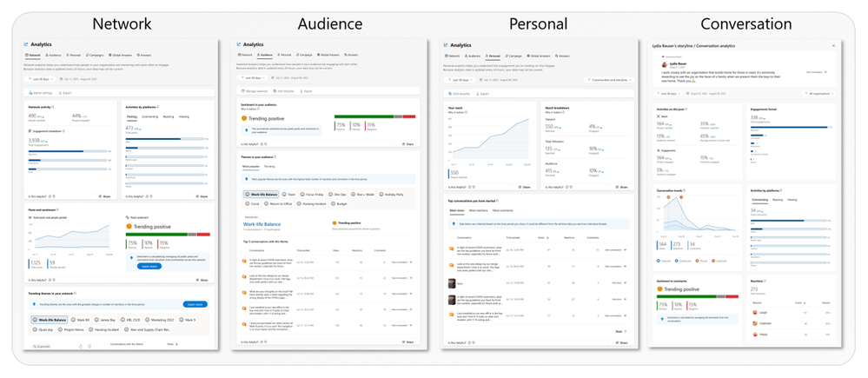This screenshot has width=868, height=378.
Task: Select Covid theme chip in Audience panel
Action: coord(253,203)
